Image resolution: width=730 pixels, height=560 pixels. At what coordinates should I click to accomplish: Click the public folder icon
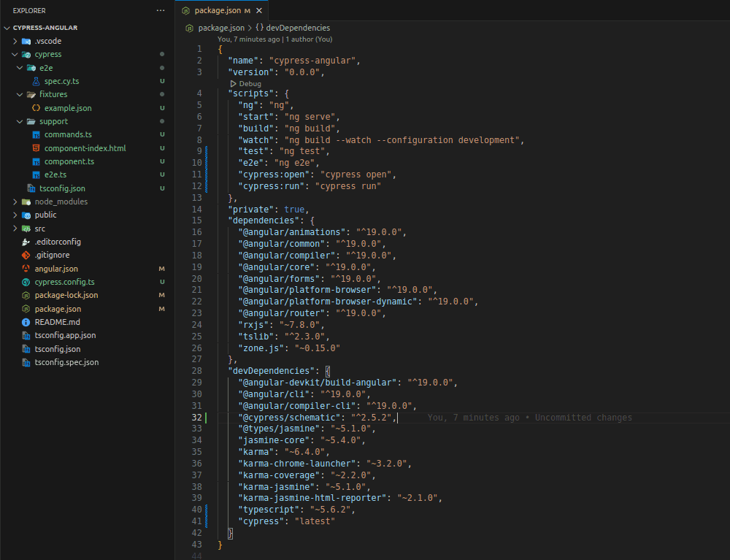pos(26,215)
